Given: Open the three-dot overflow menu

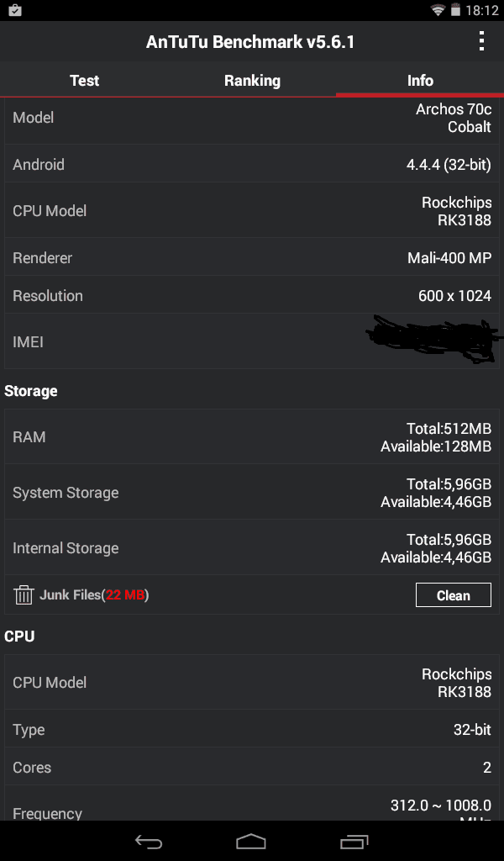Looking at the screenshot, I should [481, 41].
